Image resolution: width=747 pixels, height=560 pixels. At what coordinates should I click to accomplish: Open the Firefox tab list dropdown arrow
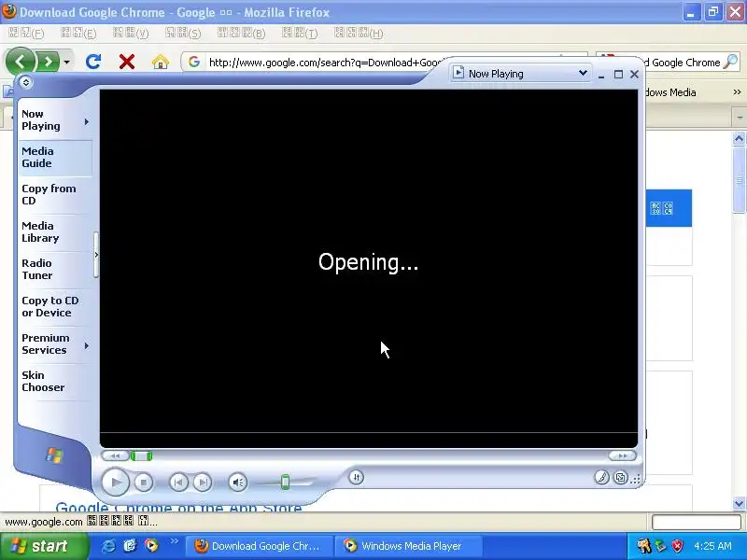(740, 118)
